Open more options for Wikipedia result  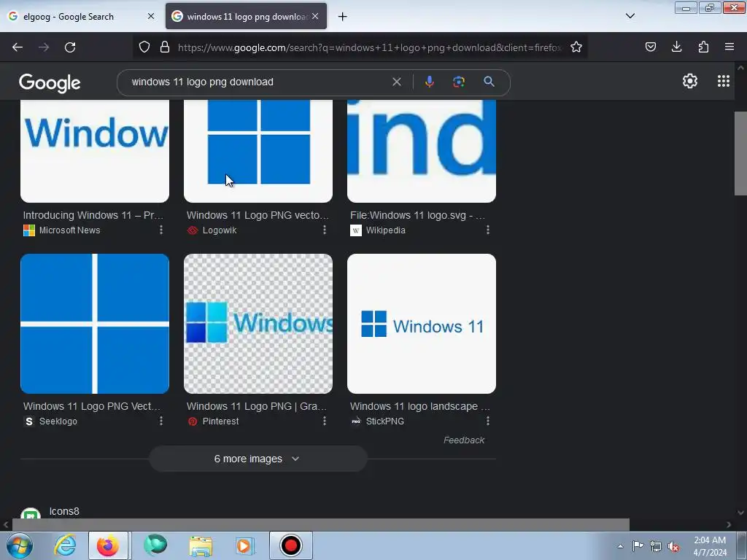(488, 230)
